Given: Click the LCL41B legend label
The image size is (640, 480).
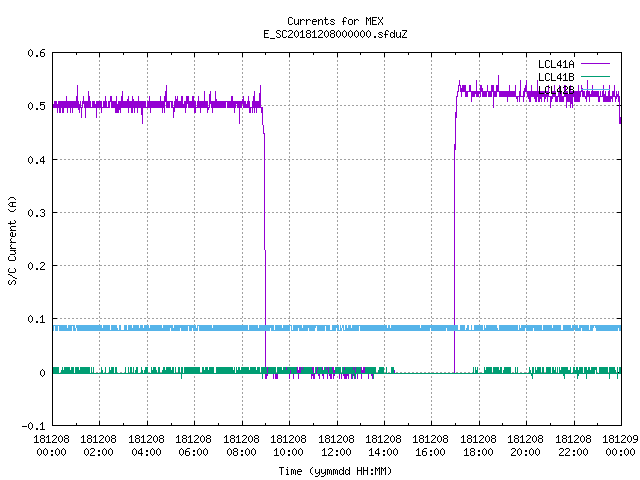Looking at the screenshot, I should 556,77.
